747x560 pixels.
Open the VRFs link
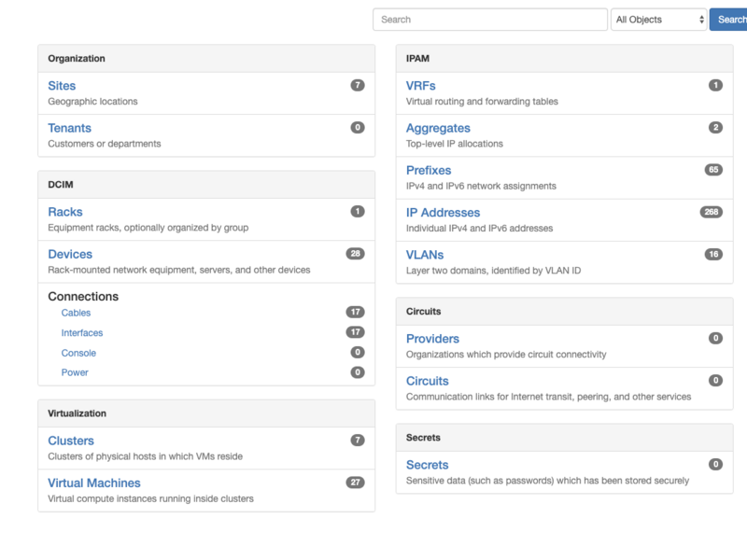coord(421,86)
